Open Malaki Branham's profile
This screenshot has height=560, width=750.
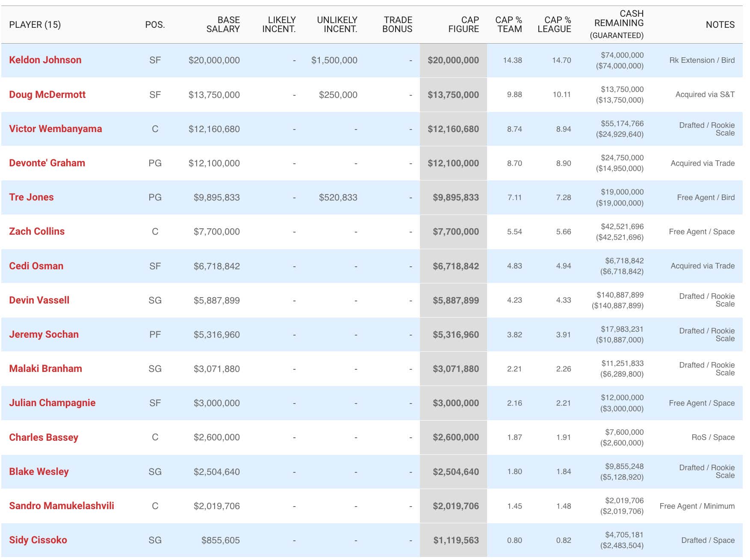coord(46,368)
